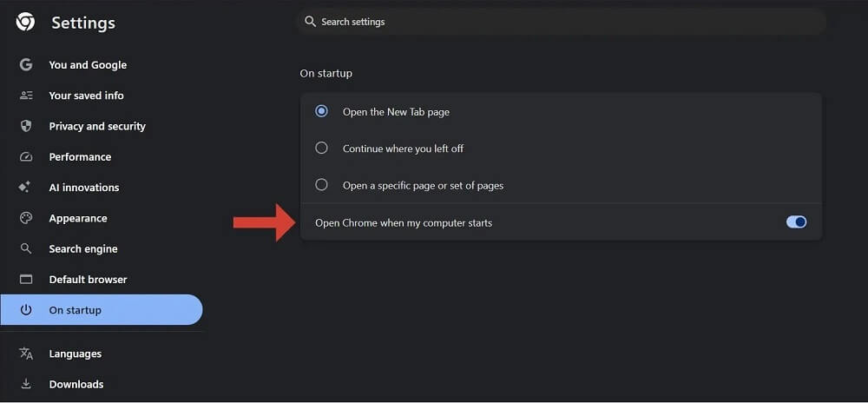Focus the Search settings field

pos(562,22)
